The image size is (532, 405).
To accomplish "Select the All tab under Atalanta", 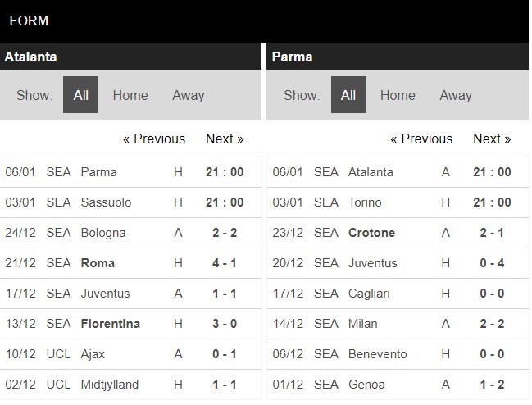I will click(81, 94).
